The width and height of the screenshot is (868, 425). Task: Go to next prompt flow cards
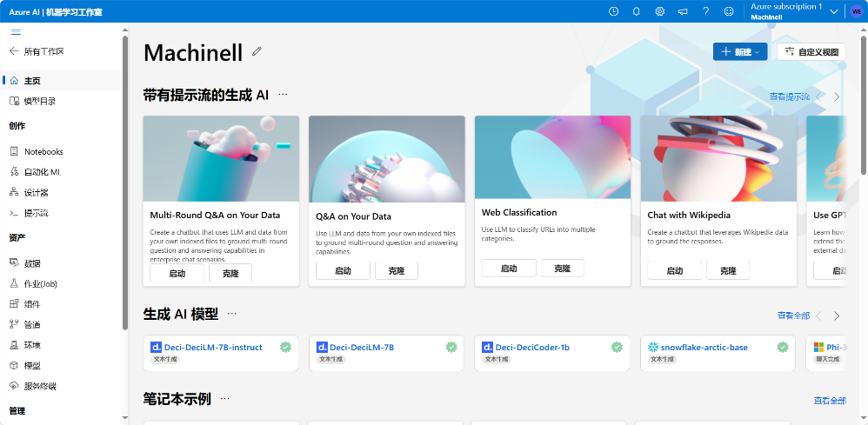pyautogui.click(x=837, y=96)
